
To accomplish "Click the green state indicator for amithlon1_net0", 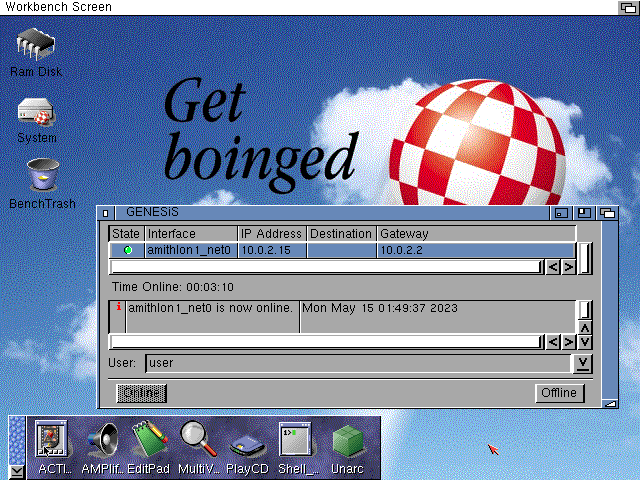I will tap(128, 250).
